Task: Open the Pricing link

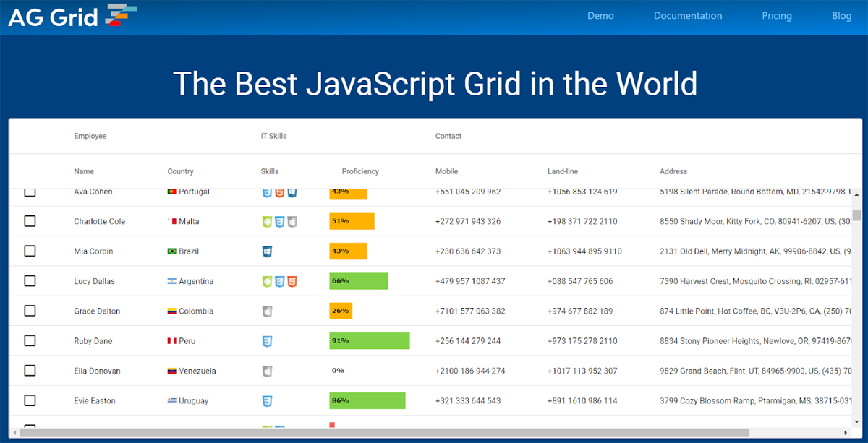Action: click(776, 16)
